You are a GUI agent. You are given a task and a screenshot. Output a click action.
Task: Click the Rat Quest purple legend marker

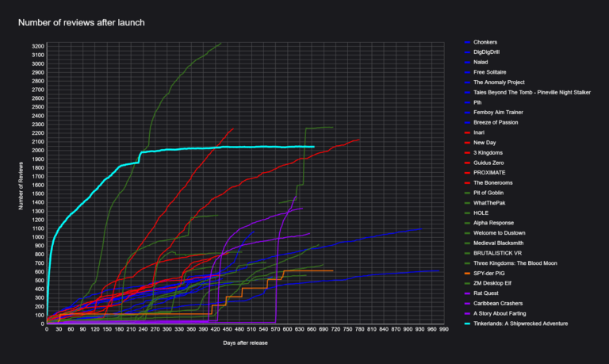[x=465, y=293]
